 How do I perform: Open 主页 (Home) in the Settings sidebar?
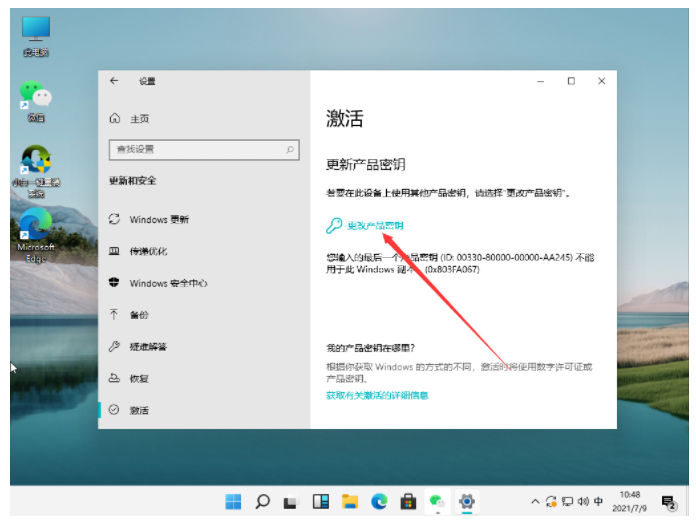coord(138,118)
